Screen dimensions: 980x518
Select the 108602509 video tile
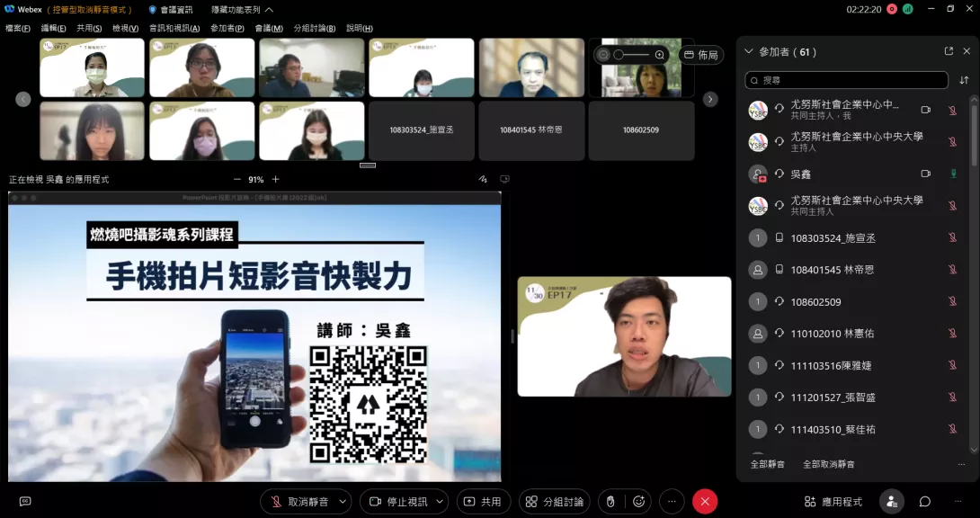click(x=641, y=130)
